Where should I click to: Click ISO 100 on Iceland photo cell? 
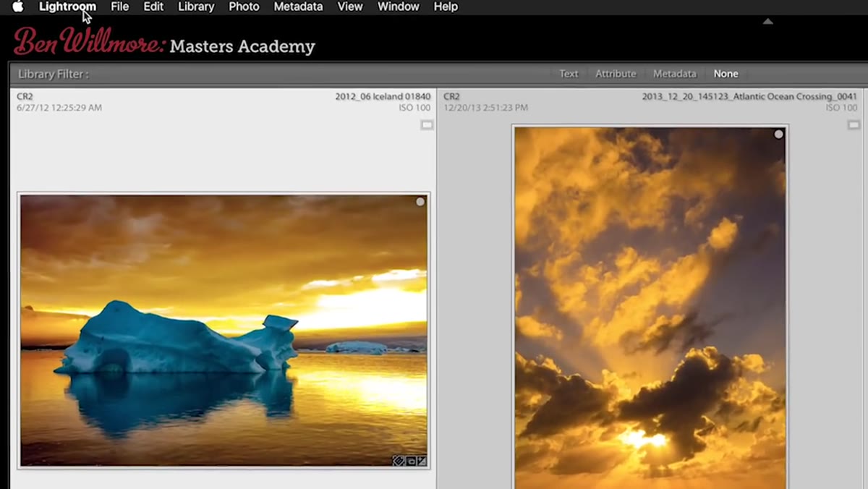click(x=415, y=108)
